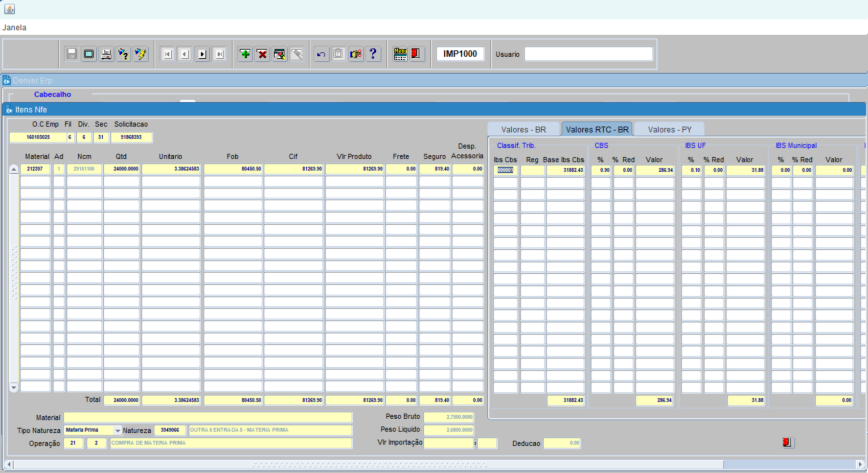Click the horizontal scrollbar right arrow
This screenshot has height=473, width=868.
860,464
